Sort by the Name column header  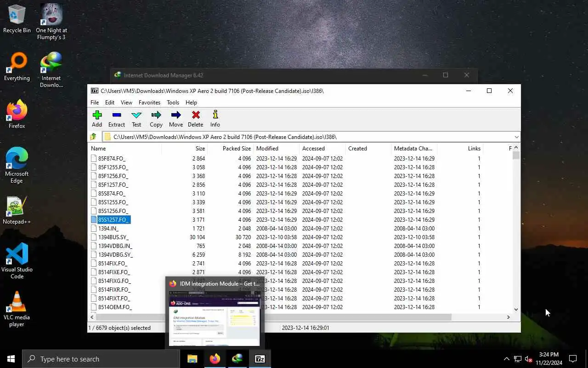tap(124, 149)
